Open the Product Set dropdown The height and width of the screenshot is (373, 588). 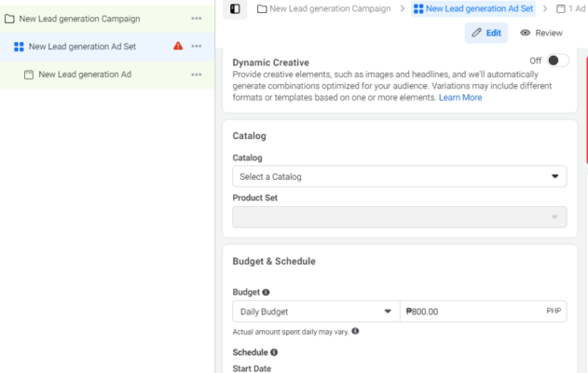399,217
